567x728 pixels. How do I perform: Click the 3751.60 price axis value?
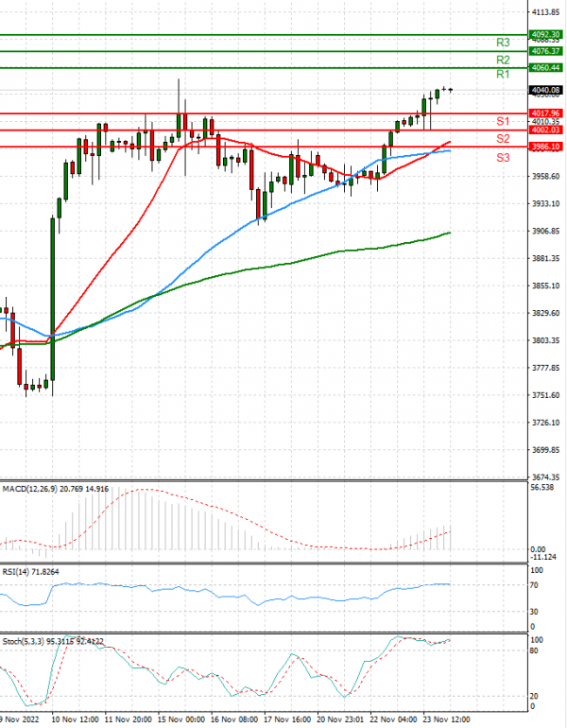point(545,395)
